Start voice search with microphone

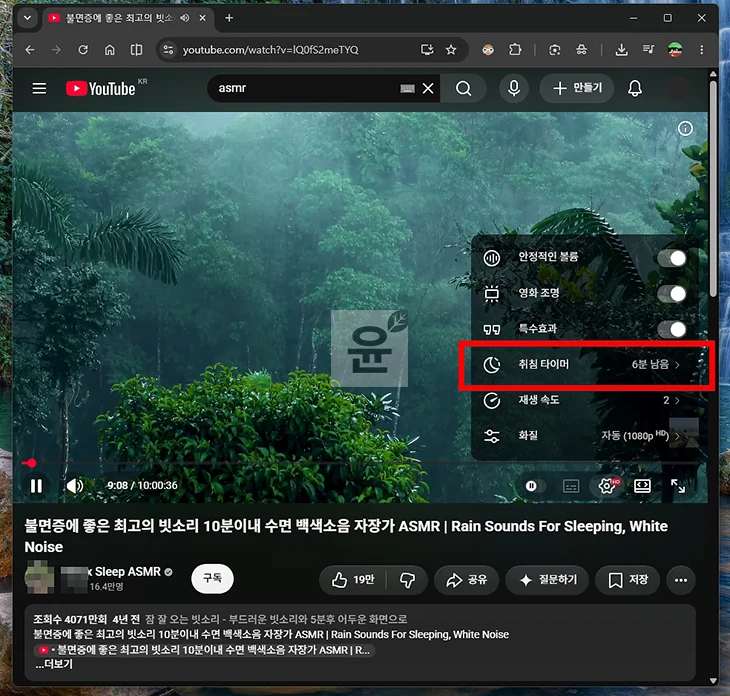click(x=514, y=88)
